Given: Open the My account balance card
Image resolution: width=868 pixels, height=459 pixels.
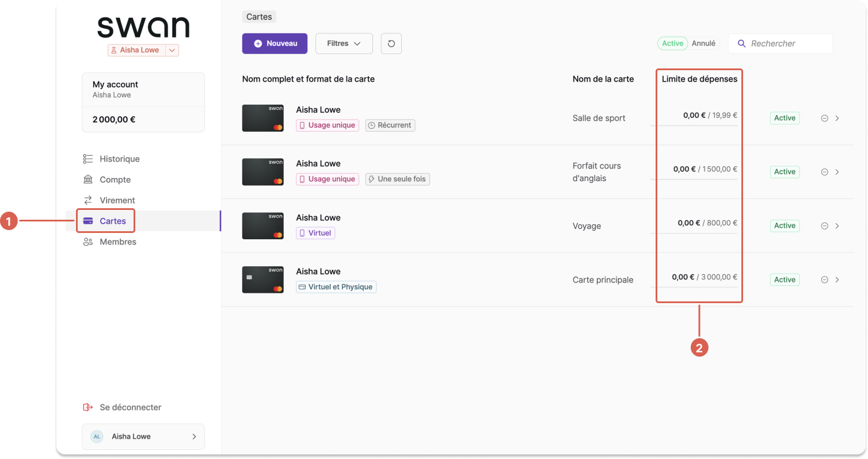Looking at the screenshot, I should [x=143, y=102].
